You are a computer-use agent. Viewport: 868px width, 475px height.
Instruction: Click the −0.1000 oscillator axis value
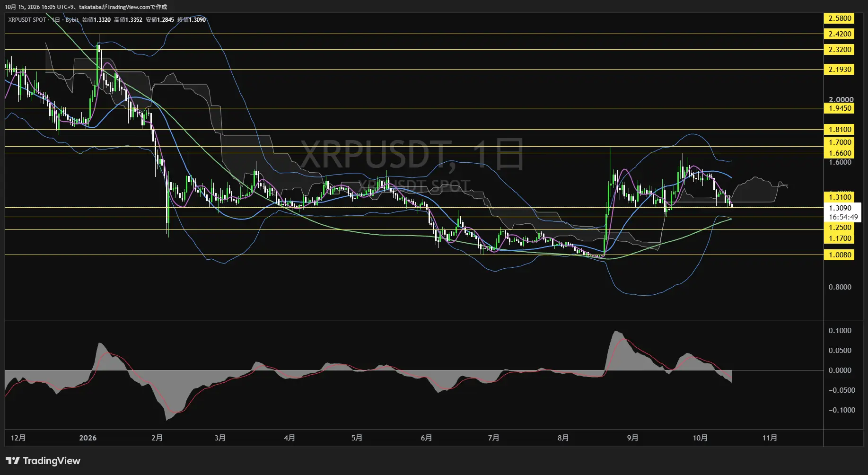click(842, 410)
